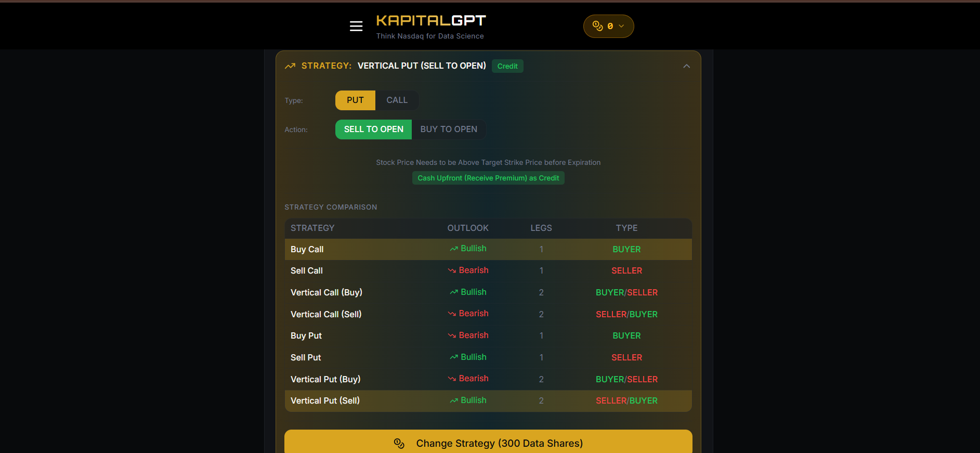The height and width of the screenshot is (453, 980).
Task: Collapse the Strategy panel with chevron
Action: (686, 66)
